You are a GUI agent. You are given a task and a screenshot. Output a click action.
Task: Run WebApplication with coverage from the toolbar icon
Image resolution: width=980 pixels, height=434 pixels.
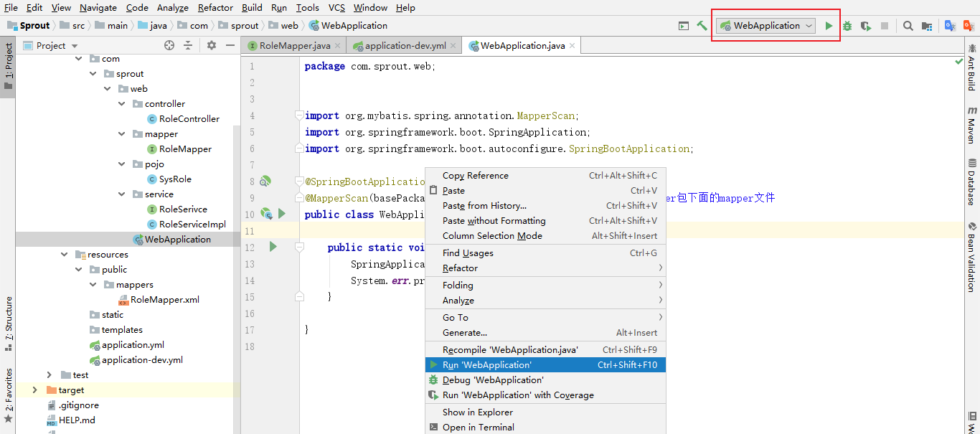pyautogui.click(x=866, y=26)
